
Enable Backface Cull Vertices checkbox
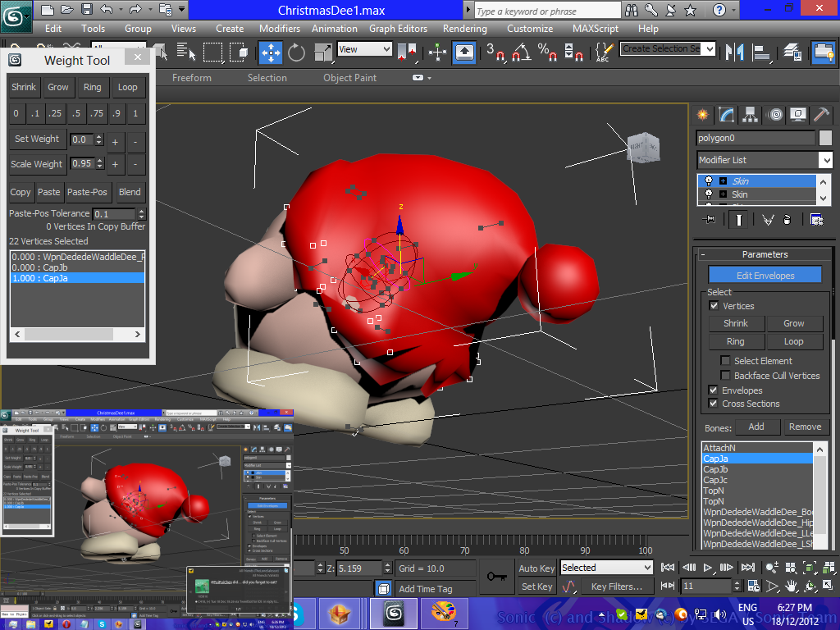click(725, 376)
